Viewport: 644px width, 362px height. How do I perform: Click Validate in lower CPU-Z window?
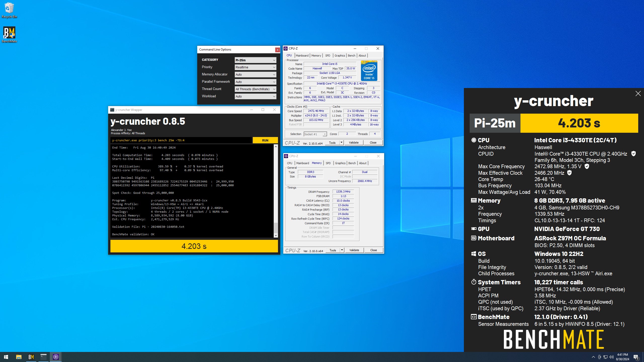tap(354, 250)
